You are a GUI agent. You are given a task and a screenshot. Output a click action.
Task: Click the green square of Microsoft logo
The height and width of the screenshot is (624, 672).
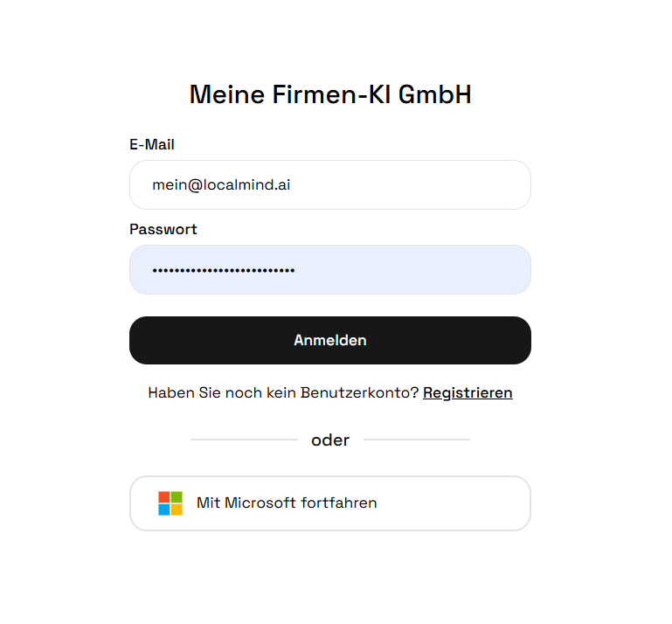coord(177,497)
